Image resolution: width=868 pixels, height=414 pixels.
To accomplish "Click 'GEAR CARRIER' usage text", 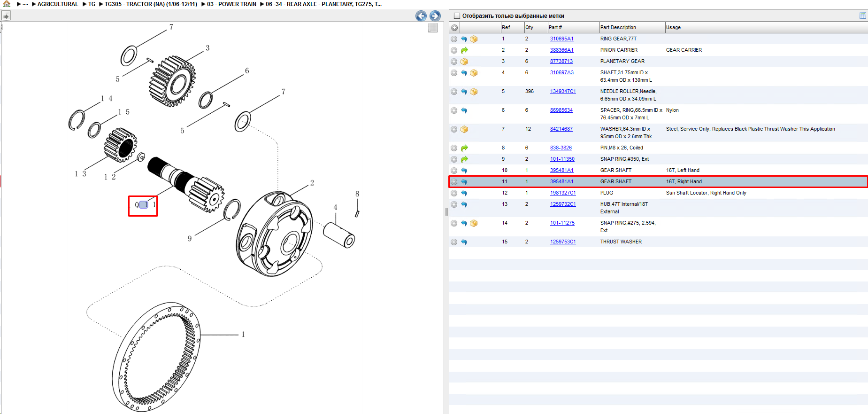I will click(684, 50).
